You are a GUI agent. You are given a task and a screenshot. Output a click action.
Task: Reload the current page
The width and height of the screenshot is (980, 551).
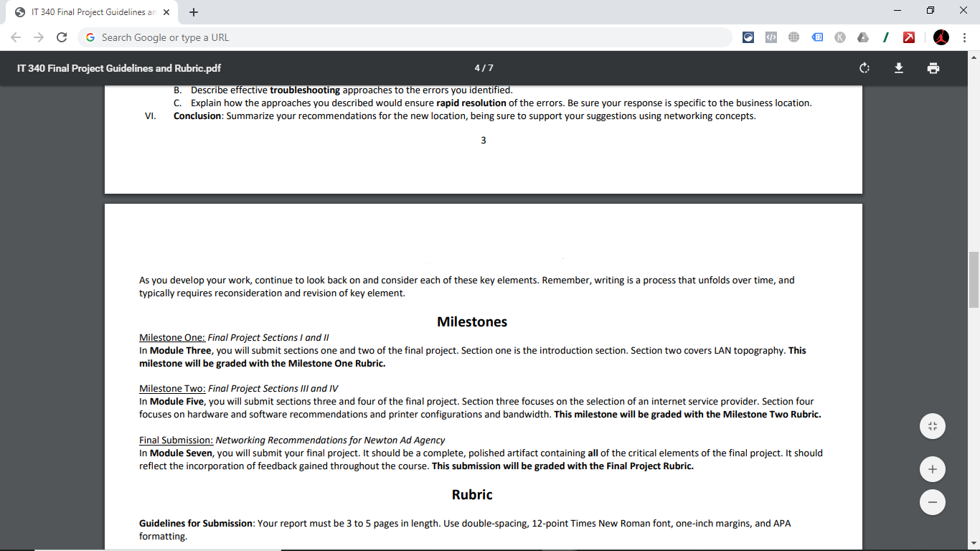[x=63, y=37]
